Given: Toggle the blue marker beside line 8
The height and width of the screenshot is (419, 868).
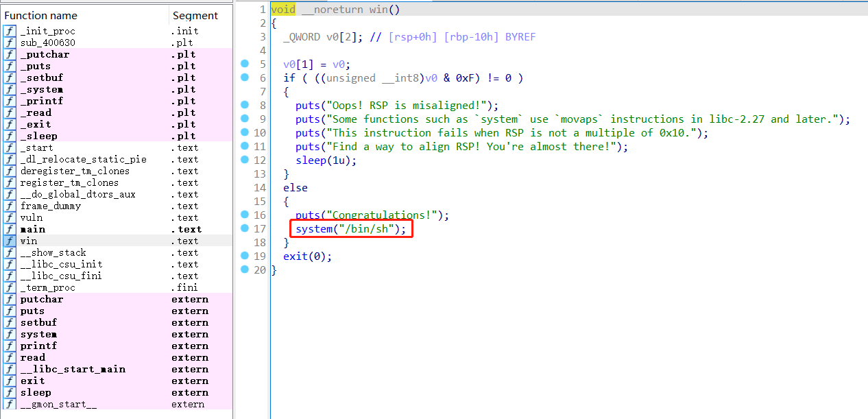Looking at the screenshot, I should [x=245, y=105].
